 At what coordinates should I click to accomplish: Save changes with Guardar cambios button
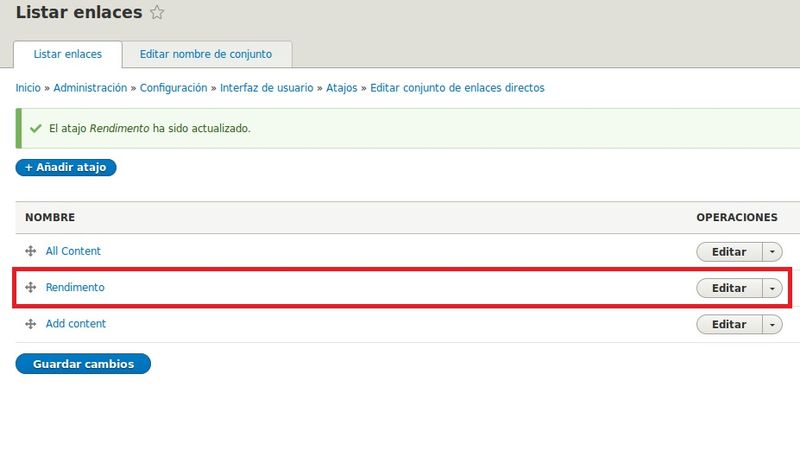click(x=83, y=364)
